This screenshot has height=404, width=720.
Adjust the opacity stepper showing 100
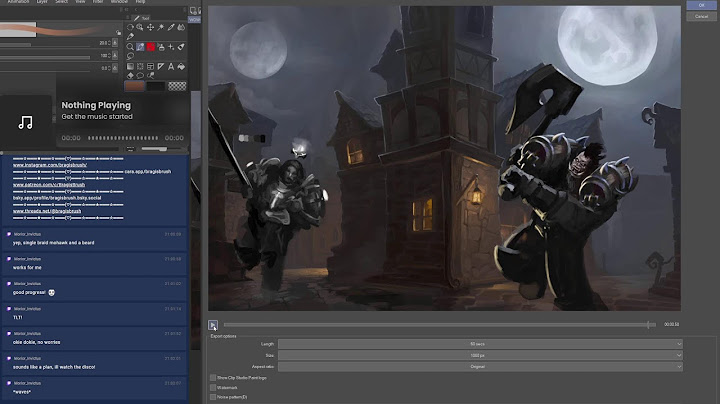click(109, 56)
